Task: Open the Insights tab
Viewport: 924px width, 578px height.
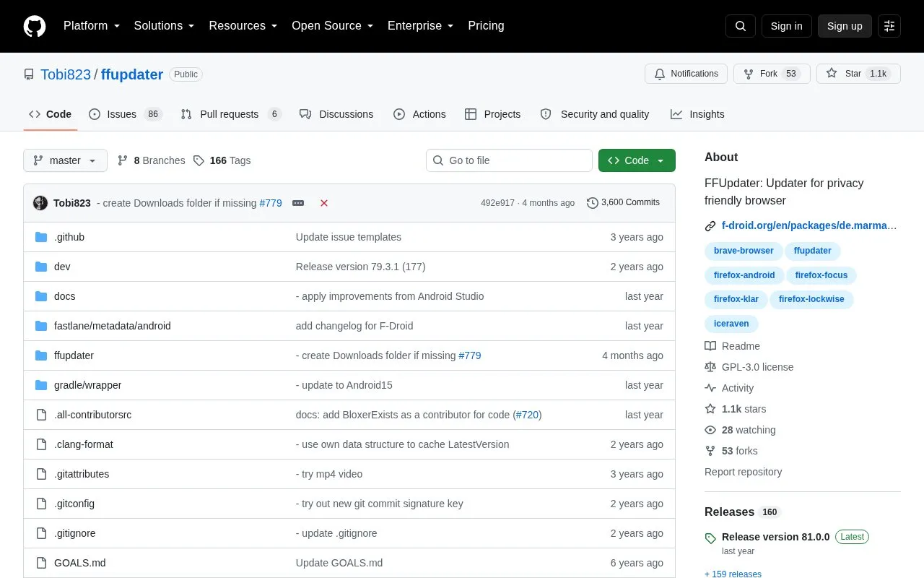Action: [697, 114]
